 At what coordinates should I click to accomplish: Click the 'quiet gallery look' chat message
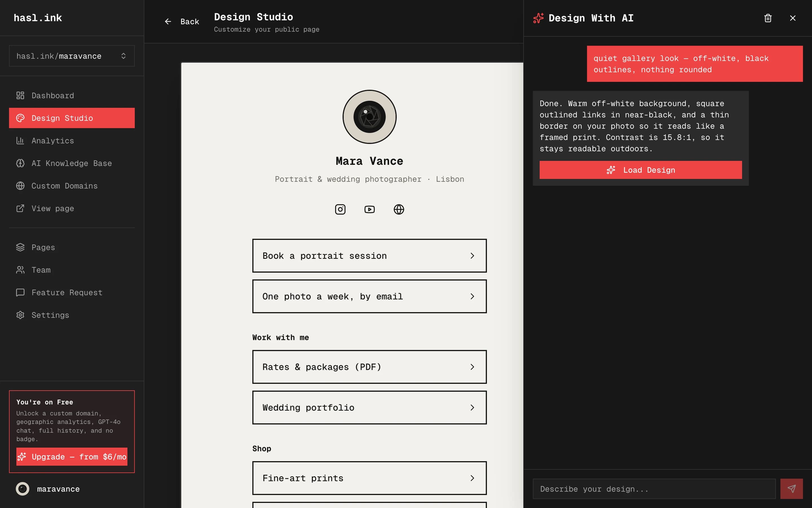click(x=694, y=64)
